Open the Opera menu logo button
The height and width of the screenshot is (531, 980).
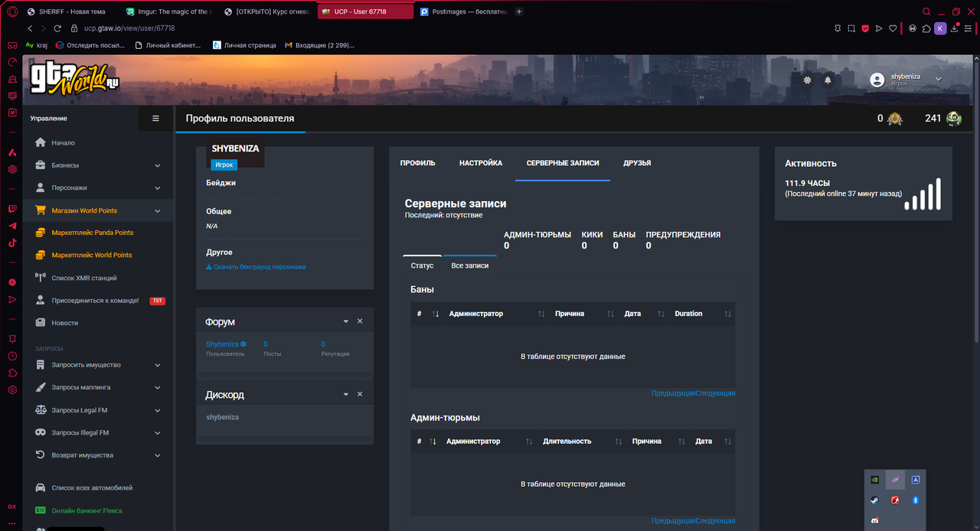click(11, 11)
